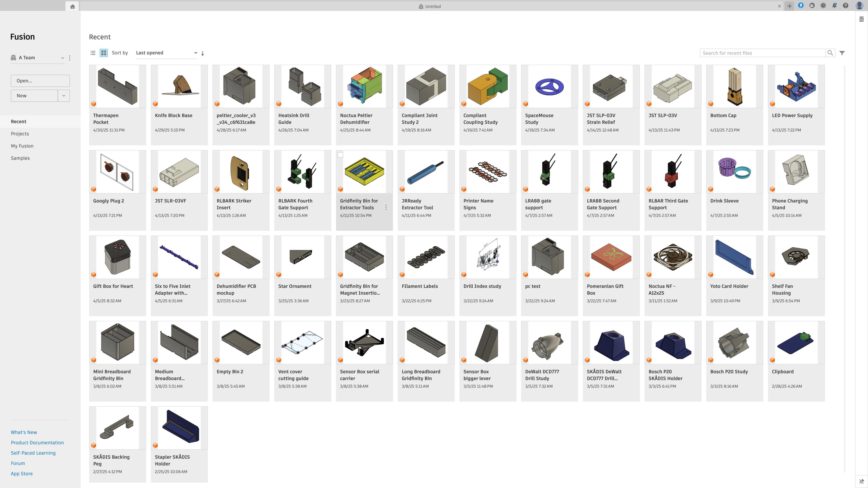
Task: Click the "Printer Name Signs" file name
Action: coord(478,204)
